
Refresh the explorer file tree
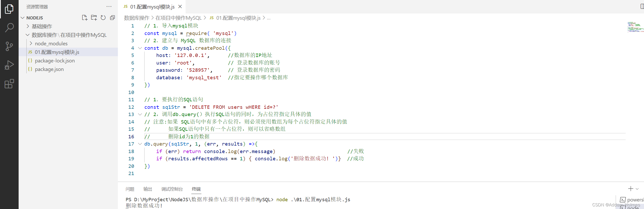click(103, 18)
